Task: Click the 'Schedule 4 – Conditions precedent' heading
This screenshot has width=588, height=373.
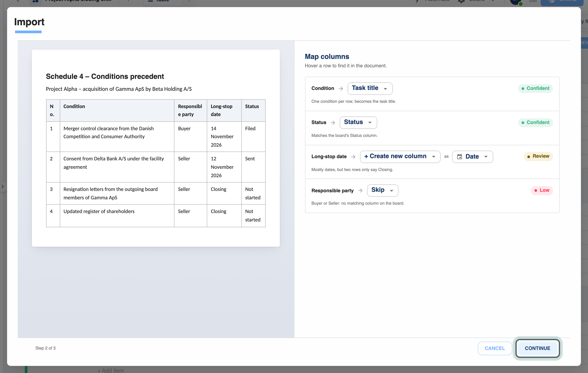Action: (105, 76)
